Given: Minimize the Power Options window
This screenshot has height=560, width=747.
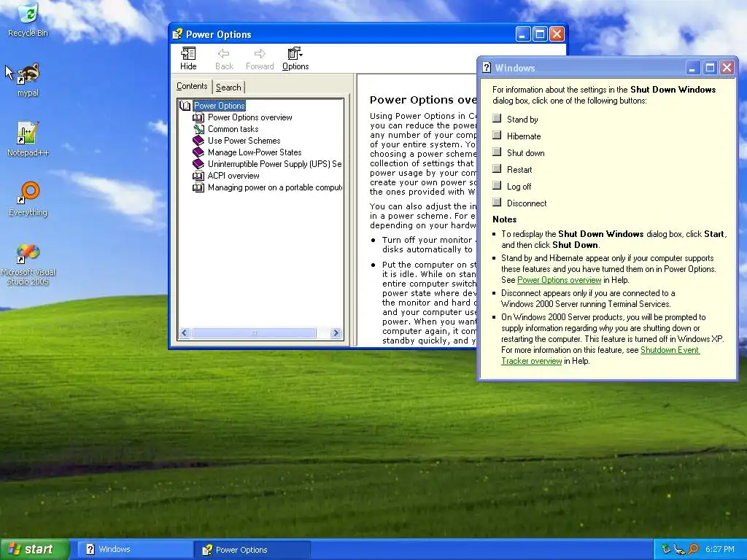Looking at the screenshot, I should pos(522,34).
